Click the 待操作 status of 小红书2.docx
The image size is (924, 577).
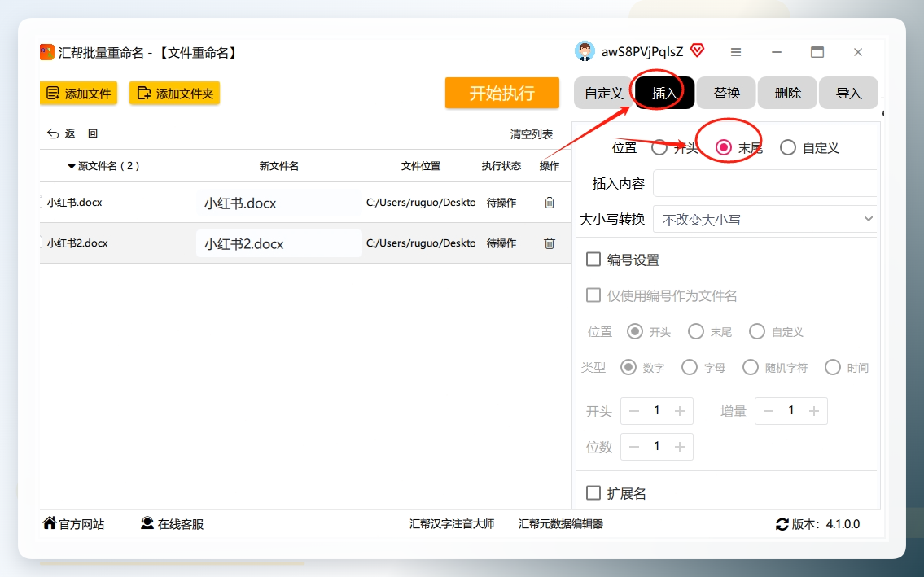pos(501,243)
